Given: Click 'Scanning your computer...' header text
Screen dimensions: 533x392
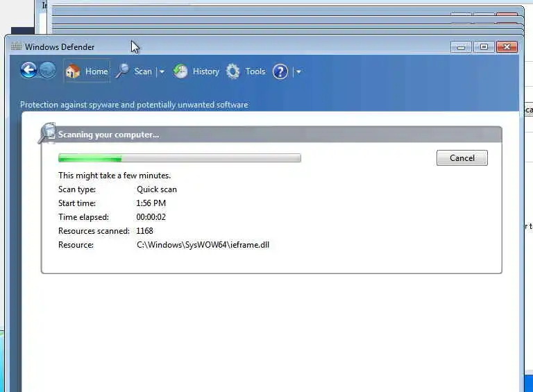Looking at the screenshot, I should pyautogui.click(x=108, y=135).
